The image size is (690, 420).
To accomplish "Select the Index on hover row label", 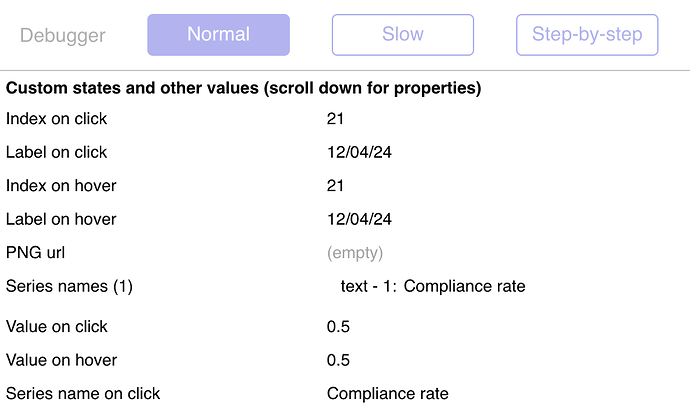I will click(x=61, y=185).
